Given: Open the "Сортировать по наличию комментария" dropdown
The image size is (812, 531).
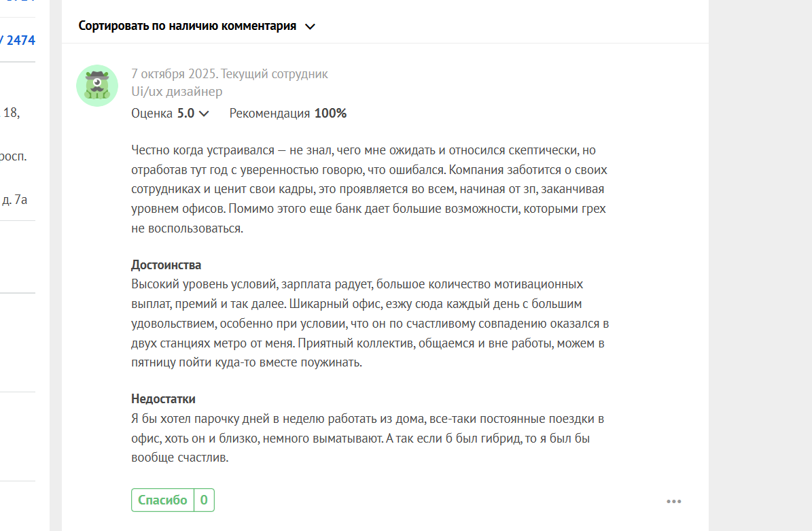Looking at the screenshot, I should coord(188,27).
